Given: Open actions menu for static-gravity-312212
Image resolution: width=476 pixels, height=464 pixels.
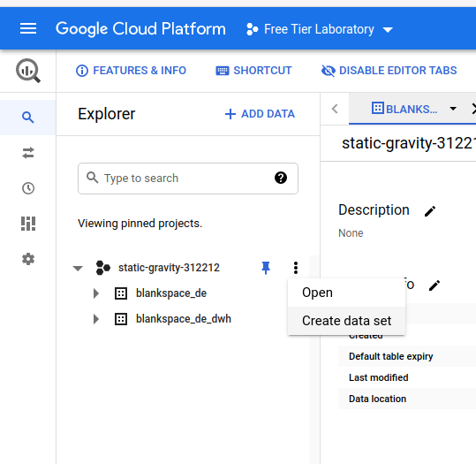Looking at the screenshot, I should click(x=295, y=268).
